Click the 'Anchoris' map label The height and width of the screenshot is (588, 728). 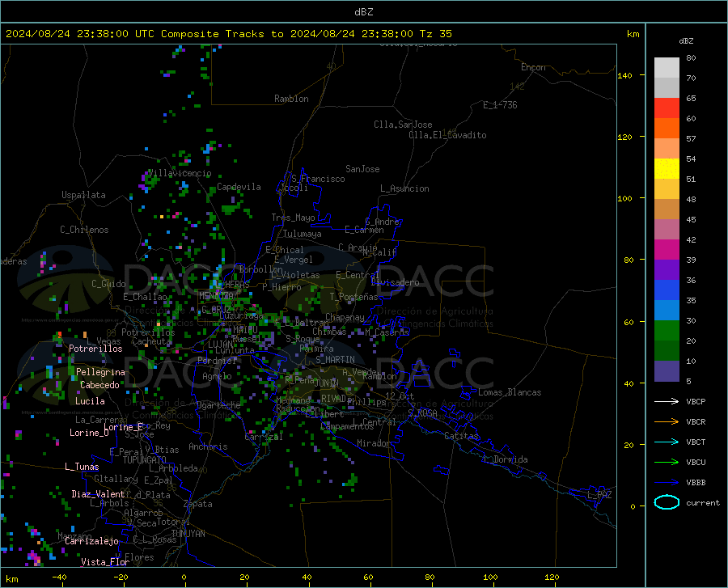click(x=208, y=446)
